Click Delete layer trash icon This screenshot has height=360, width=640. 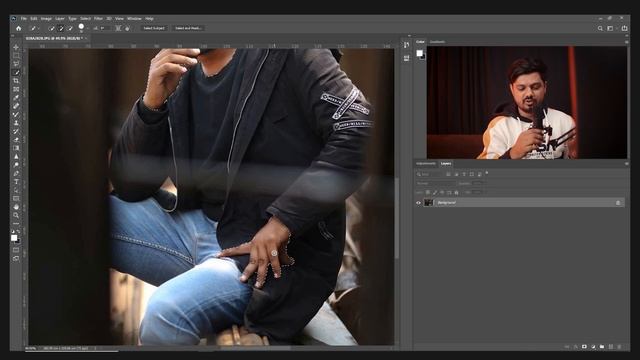click(619, 347)
